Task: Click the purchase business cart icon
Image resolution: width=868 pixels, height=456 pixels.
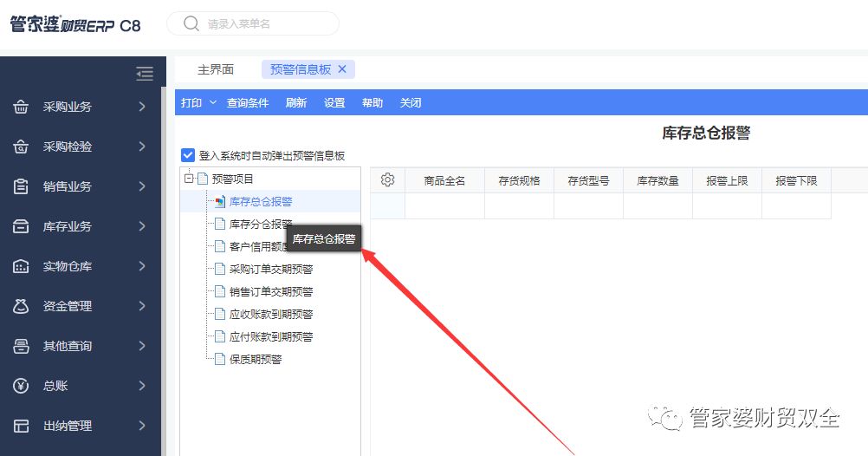Action: coord(22,107)
